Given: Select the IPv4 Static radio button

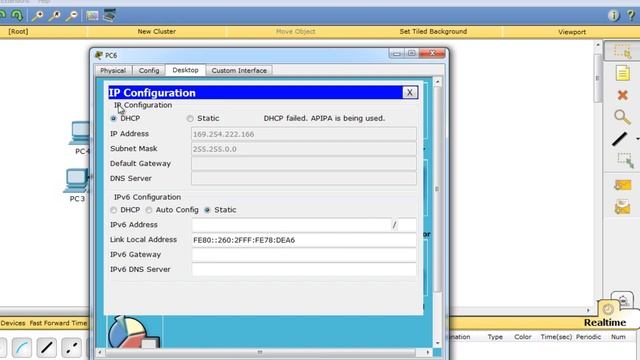Looking at the screenshot, I should click(x=190, y=118).
